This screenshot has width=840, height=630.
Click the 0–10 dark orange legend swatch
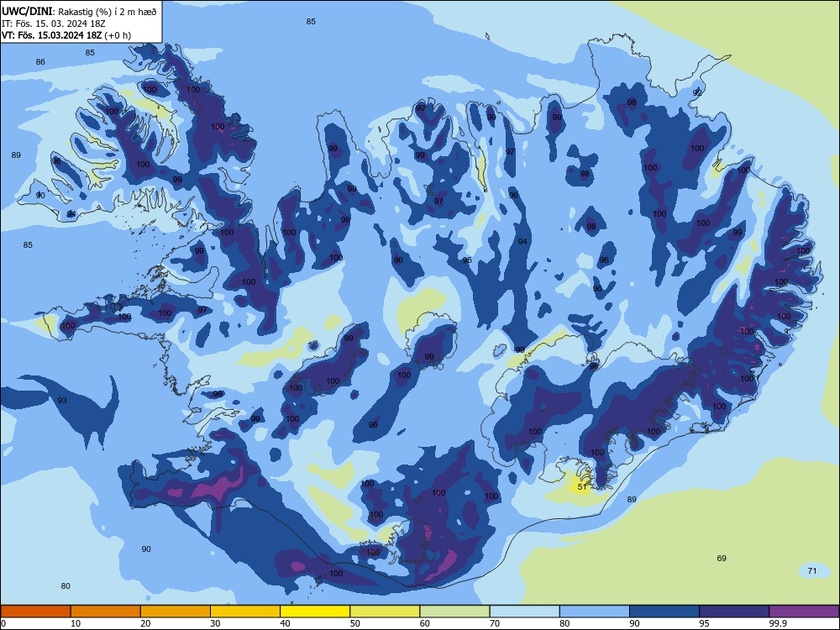[35, 612]
